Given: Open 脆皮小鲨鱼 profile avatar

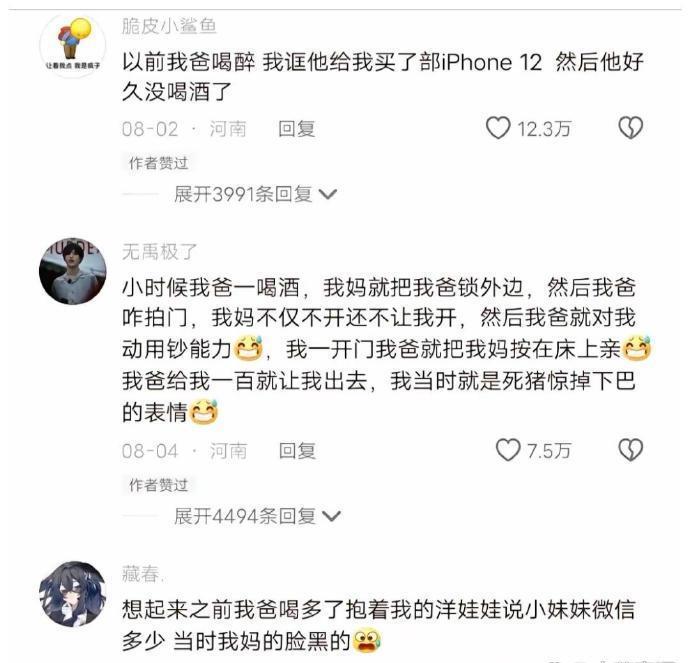Looking at the screenshot, I should [x=73, y=45].
